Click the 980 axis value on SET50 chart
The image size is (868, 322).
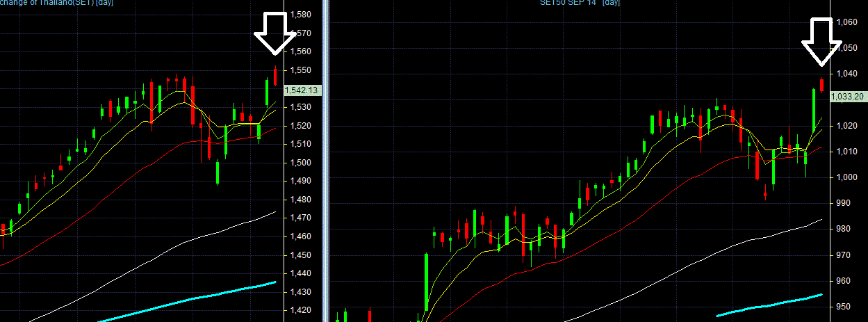tap(843, 230)
